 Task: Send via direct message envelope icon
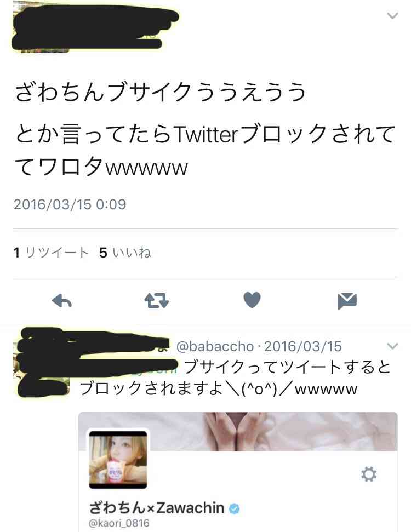(x=347, y=301)
